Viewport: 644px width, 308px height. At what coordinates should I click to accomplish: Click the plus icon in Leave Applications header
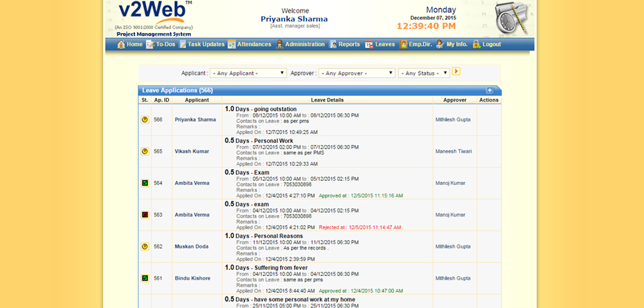click(x=490, y=90)
